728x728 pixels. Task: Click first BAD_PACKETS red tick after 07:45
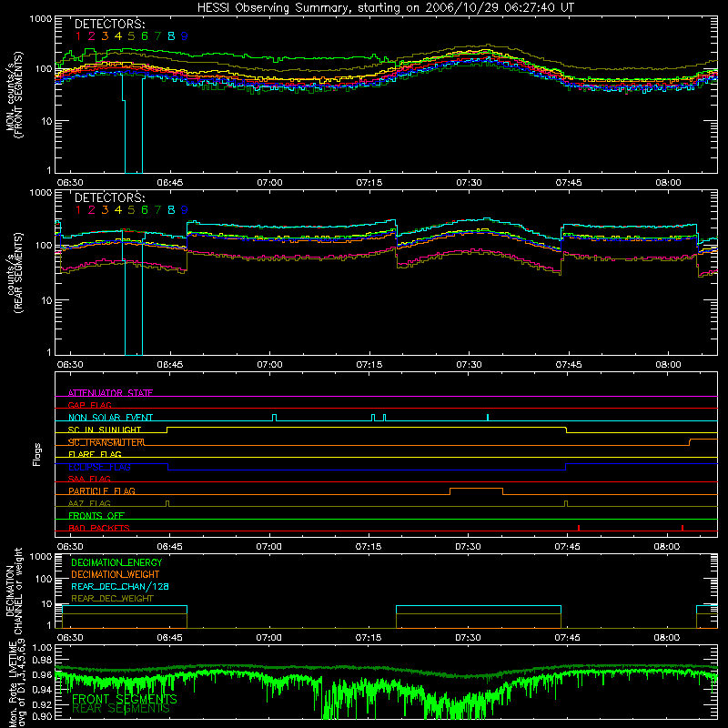[579, 528]
